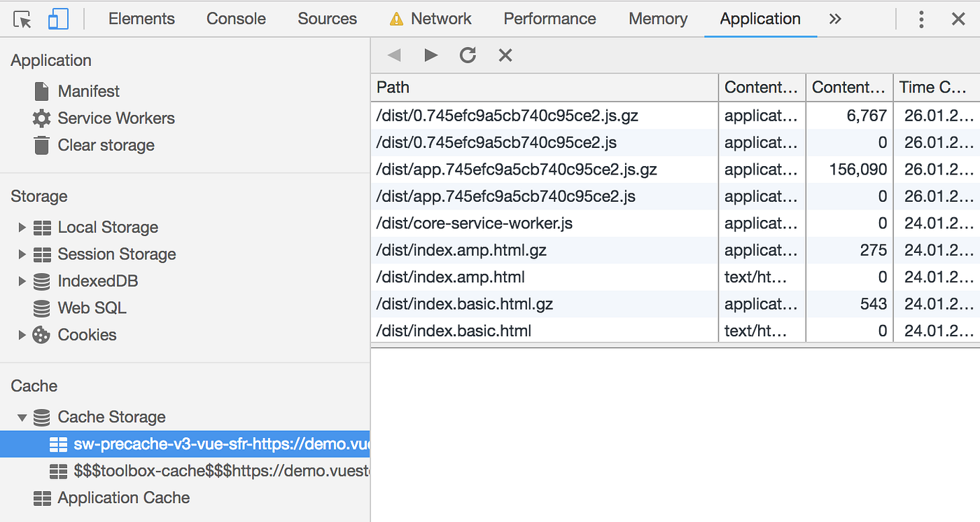The width and height of the screenshot is (980, 522).
Task: Delete selected cache entry with X icon
Action: click(x=505, y=55)
